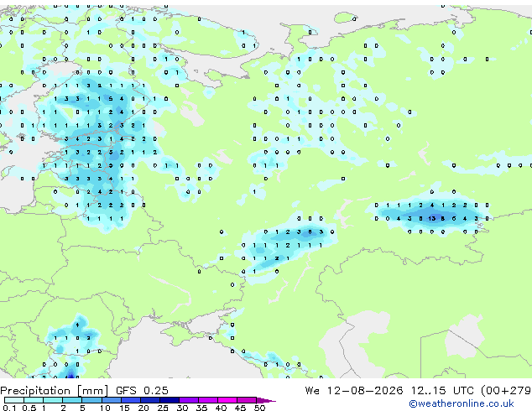Select the 10–15 mm legend swatch
The height and width of the screenshot is (411, 532).
coord(111,400)
